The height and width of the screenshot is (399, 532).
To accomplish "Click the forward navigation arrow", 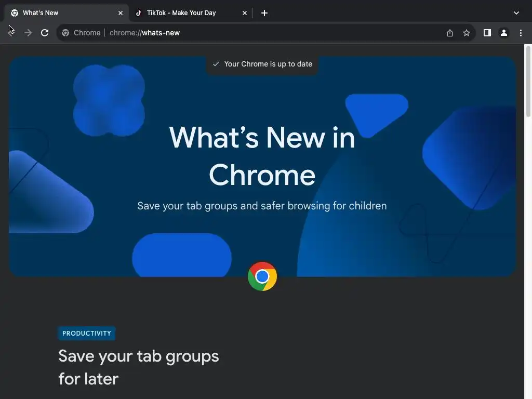I will 28,33.
